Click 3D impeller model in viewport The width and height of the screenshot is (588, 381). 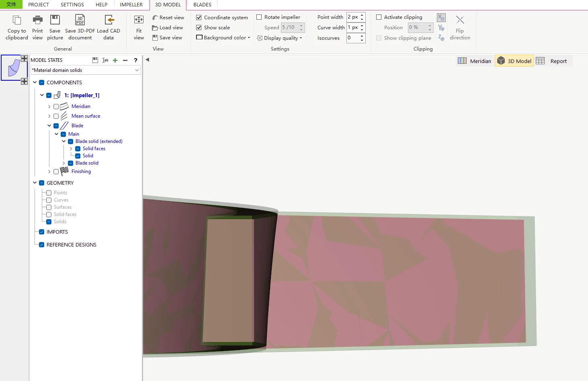click(x=340, y=277)
